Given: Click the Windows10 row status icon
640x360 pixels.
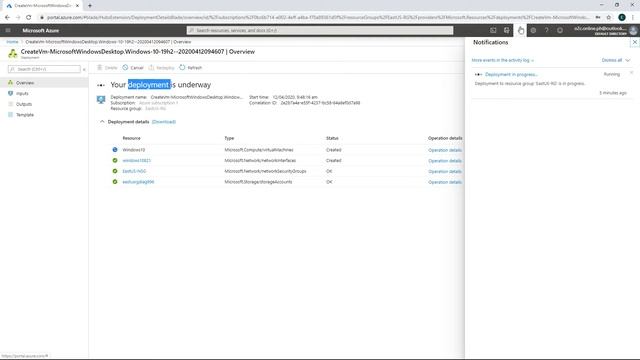Looking at the screenshot, I should click(115, 150).
